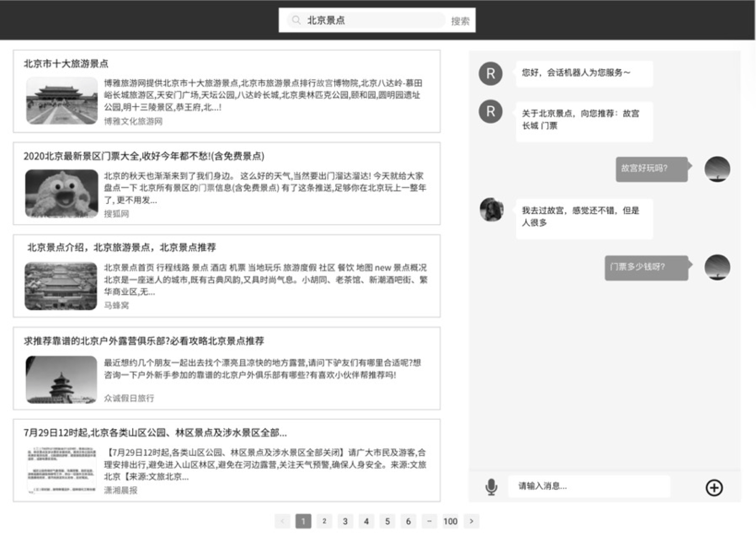Screen dimensions: 756x536
Task: Expand more pages via ellipsis button
Action: pyautogui.click(x=429, y=521)
